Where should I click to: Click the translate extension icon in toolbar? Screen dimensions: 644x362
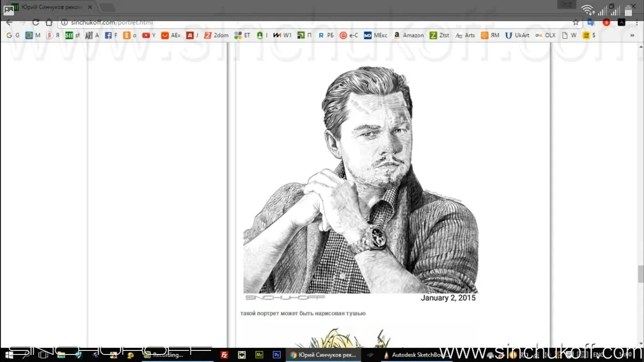(x=591, y=22)
